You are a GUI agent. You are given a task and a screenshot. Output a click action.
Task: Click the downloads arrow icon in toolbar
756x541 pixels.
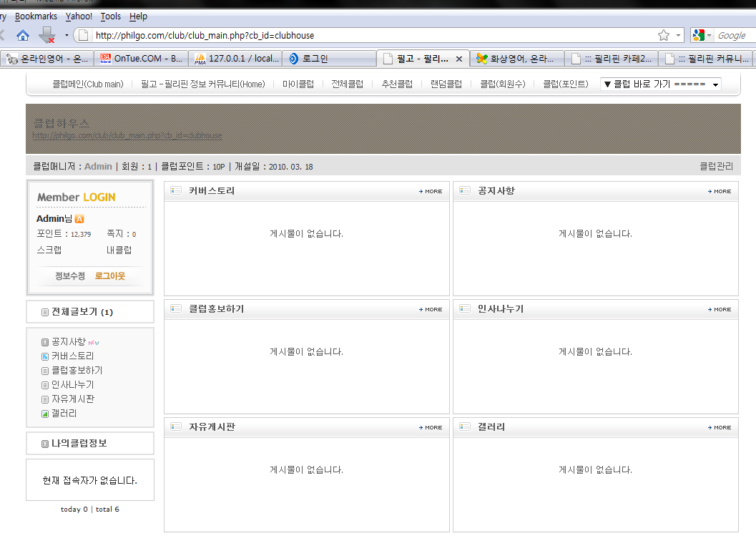46,35
